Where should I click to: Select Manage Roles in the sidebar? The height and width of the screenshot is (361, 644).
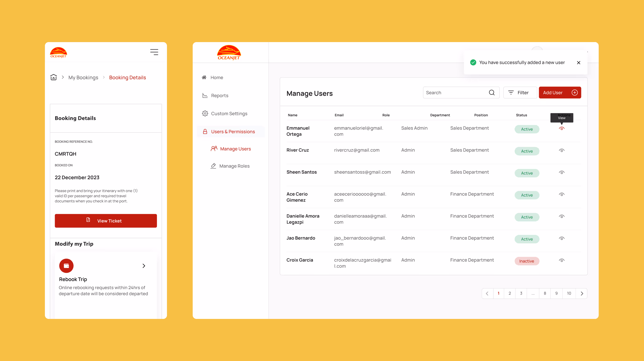click(x=234, y=166)
